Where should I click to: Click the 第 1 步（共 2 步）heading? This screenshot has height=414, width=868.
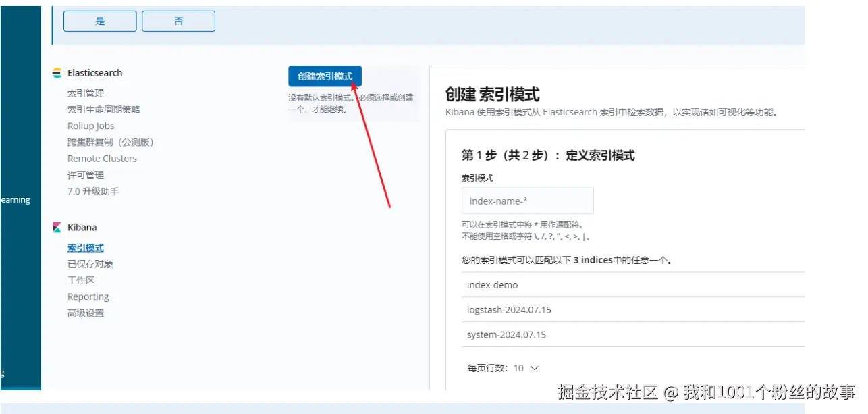pyautogui.click(x=548, y=155)
